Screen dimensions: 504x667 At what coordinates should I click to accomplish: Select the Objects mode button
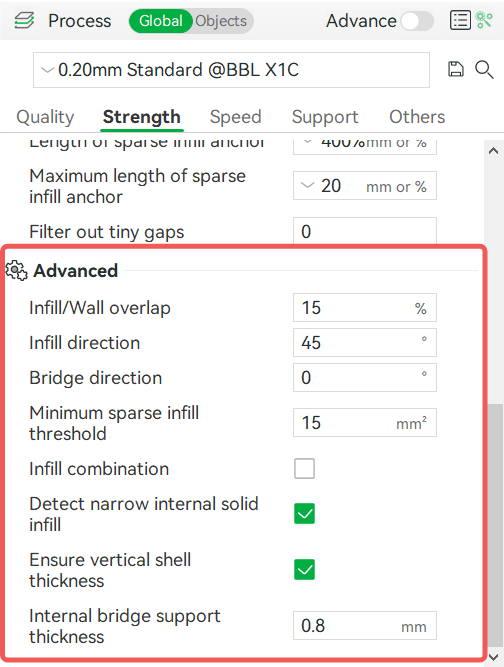click(x=221, y=21)
